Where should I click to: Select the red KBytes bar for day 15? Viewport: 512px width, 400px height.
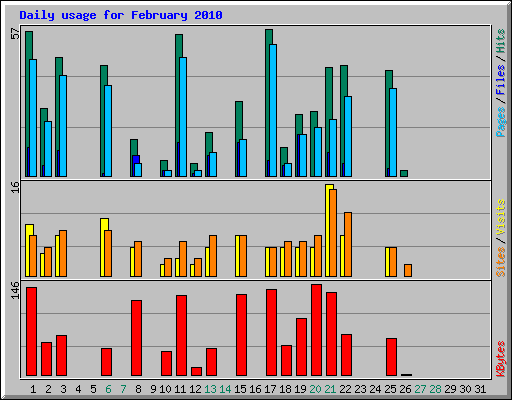pyautogui.click(x=241, y=335)
